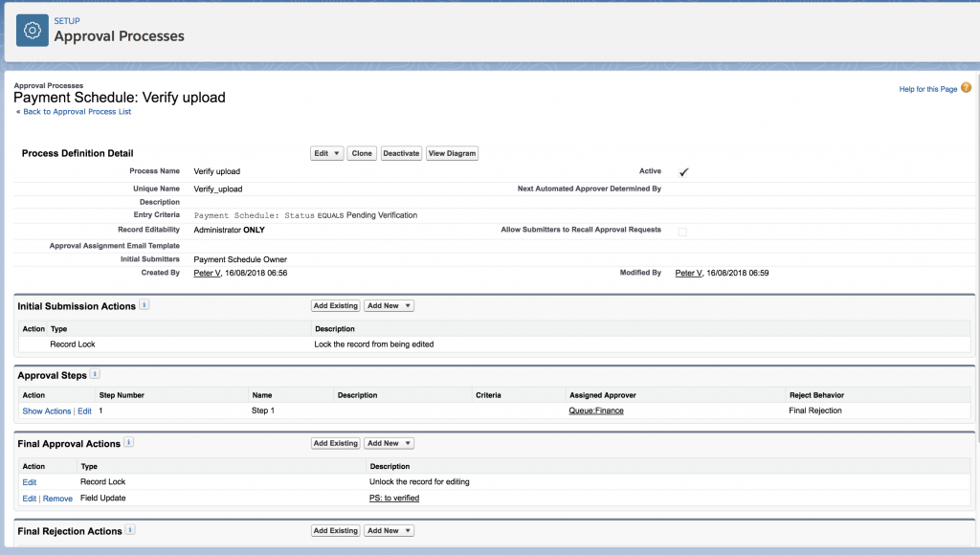Viewport: 980px width, 555px height.
Task: Click the Active checkmark field
Action: click(x=681, y=172)
